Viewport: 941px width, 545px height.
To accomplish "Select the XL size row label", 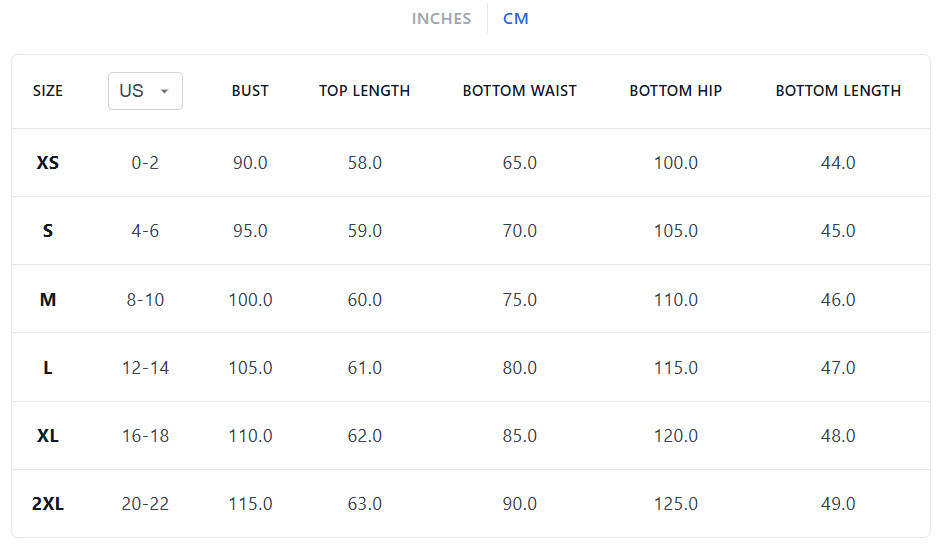I will [48, 436].
